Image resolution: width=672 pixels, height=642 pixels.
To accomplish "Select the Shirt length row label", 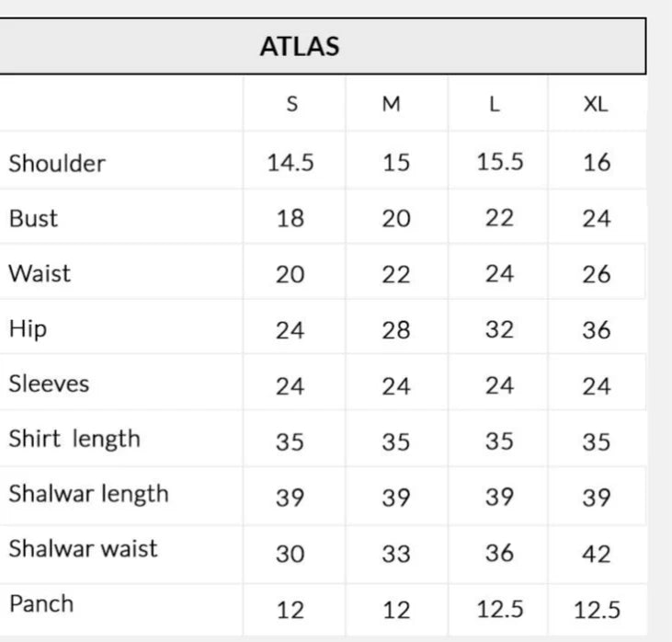I will click(74, 439).
